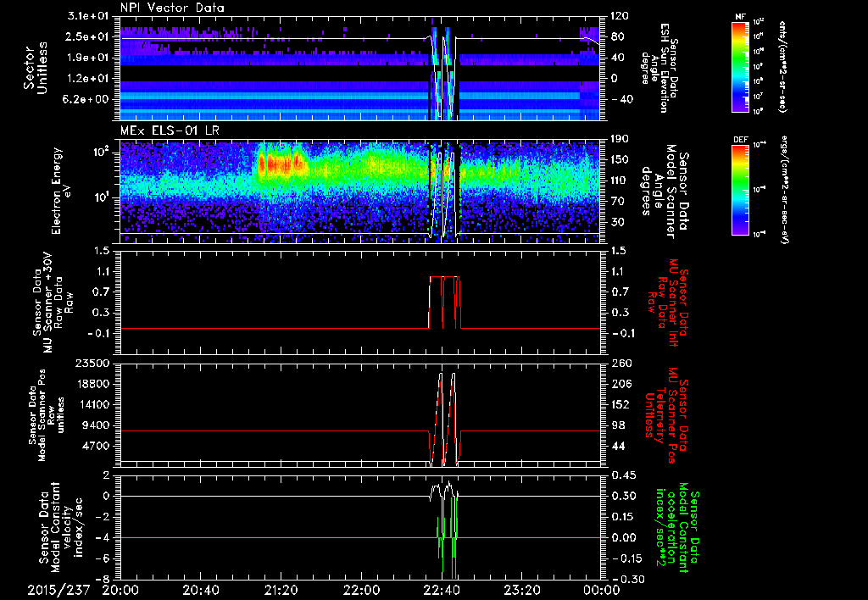Click the '23500' Scanner Pos axis tick
The height and width of the screenshot is (600, 868).
(92, 363)
